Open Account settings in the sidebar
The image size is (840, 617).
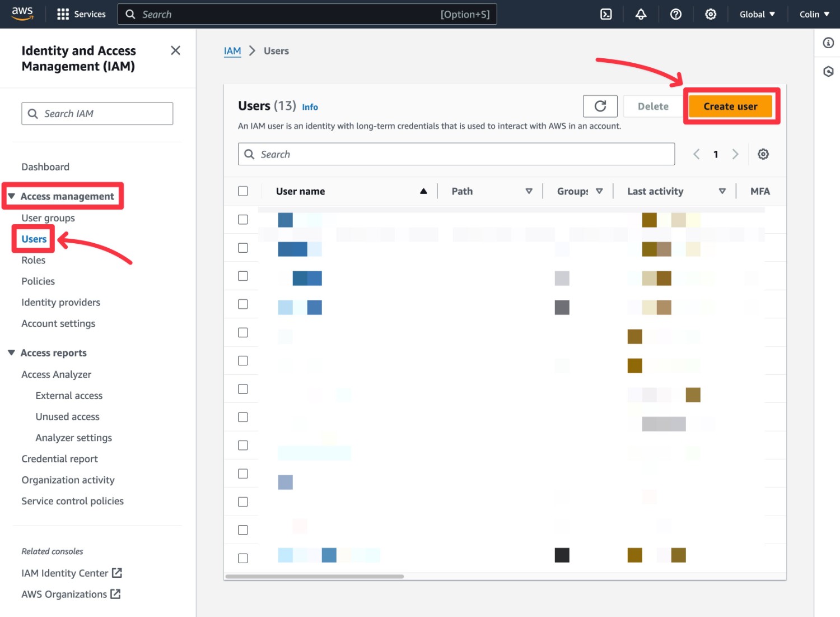tap(58, 323)
